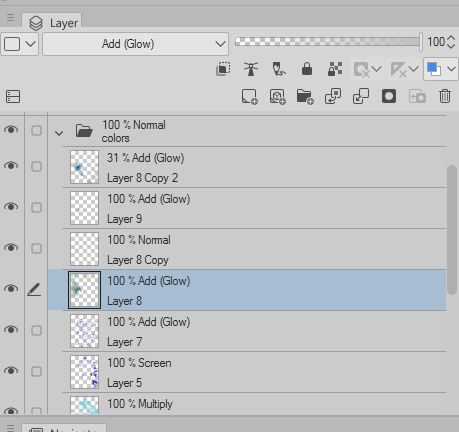Toggle Lock Layer padlock icon
The height and width of the screenshot is (432, 459).
[307, 69]
